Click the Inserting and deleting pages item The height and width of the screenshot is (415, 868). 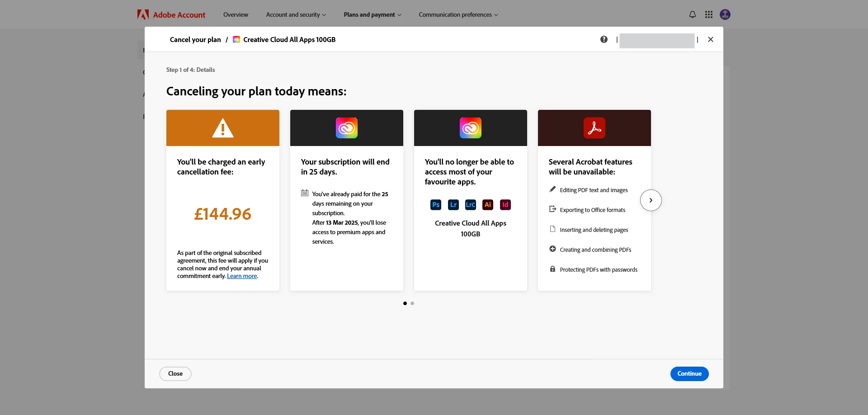tap(594, 230)
